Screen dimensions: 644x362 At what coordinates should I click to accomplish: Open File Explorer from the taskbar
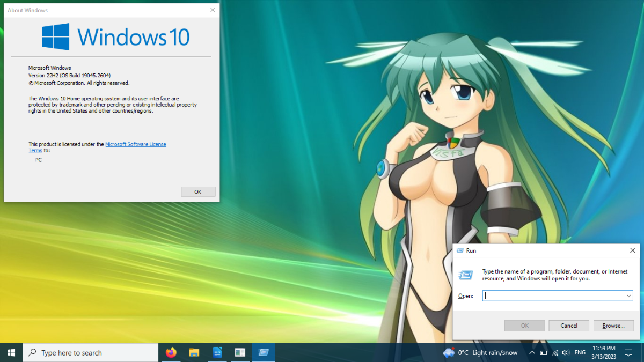point(194,352)
